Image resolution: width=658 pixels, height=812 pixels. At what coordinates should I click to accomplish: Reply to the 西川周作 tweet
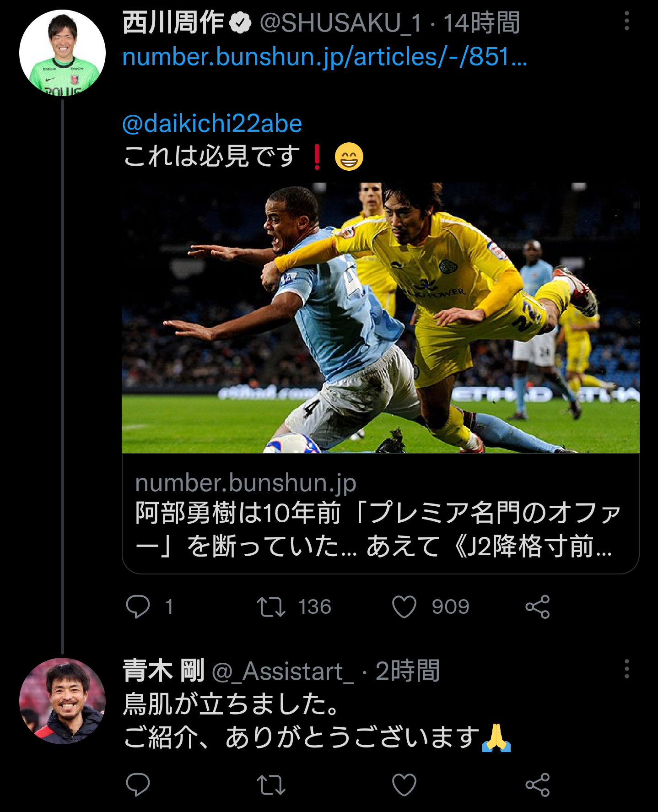[138, 606]
